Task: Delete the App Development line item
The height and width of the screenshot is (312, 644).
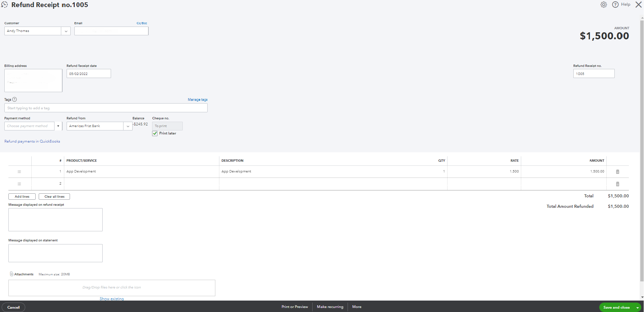Action: point(617,172)
